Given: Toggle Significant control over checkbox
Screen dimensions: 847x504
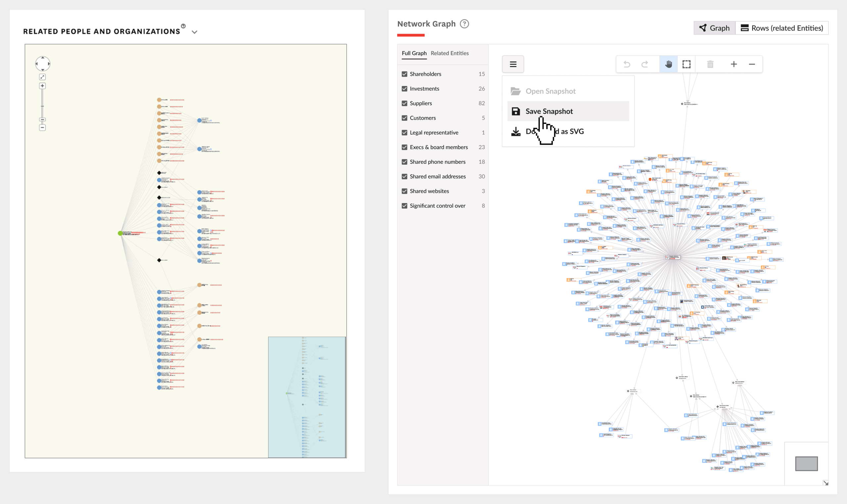Looking at the screenshot, I should 404,205.
